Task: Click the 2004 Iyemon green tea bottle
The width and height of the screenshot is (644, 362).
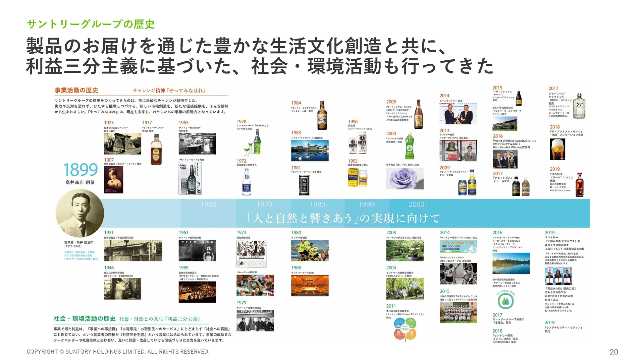Action: 409,146
